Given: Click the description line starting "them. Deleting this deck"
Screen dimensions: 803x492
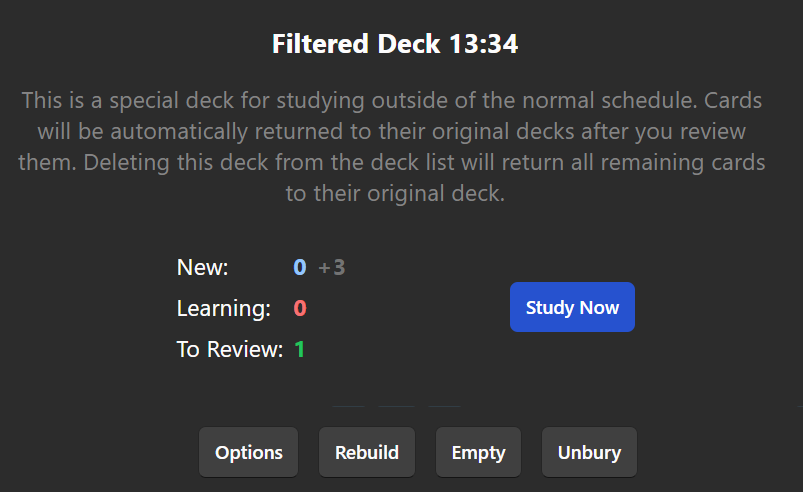Looking at the screenshot, I should click(392, 162).
